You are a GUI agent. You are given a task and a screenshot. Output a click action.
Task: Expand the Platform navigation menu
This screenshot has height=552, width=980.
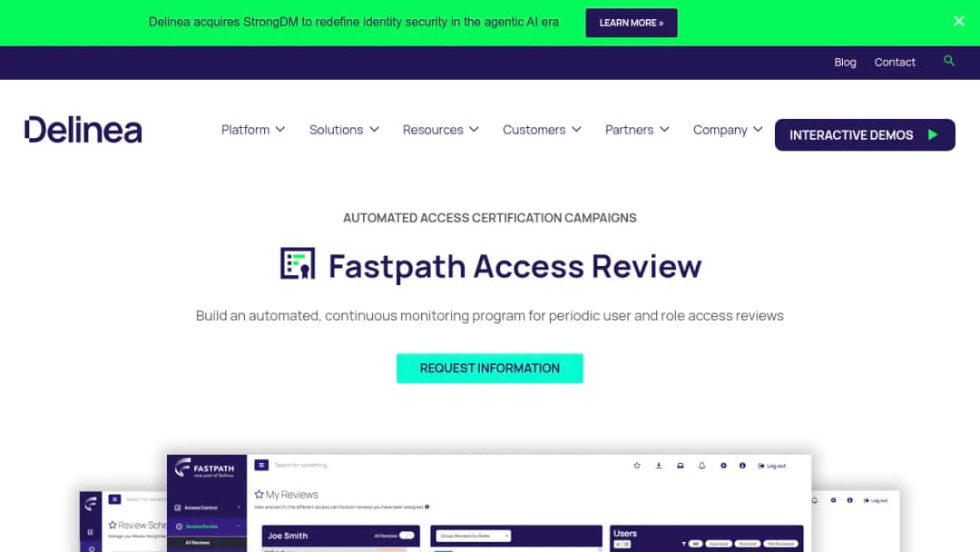(253, 130)
